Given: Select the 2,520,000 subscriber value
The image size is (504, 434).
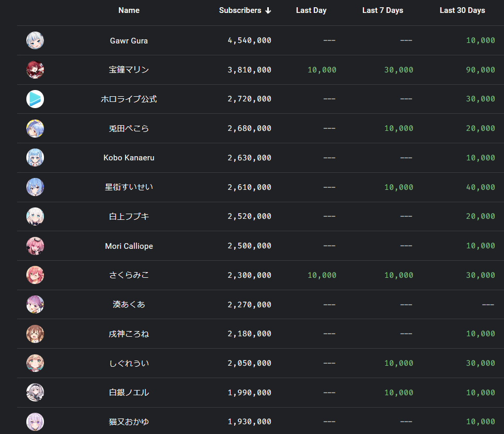Looking at the screenshot, I should coord(250,217).
